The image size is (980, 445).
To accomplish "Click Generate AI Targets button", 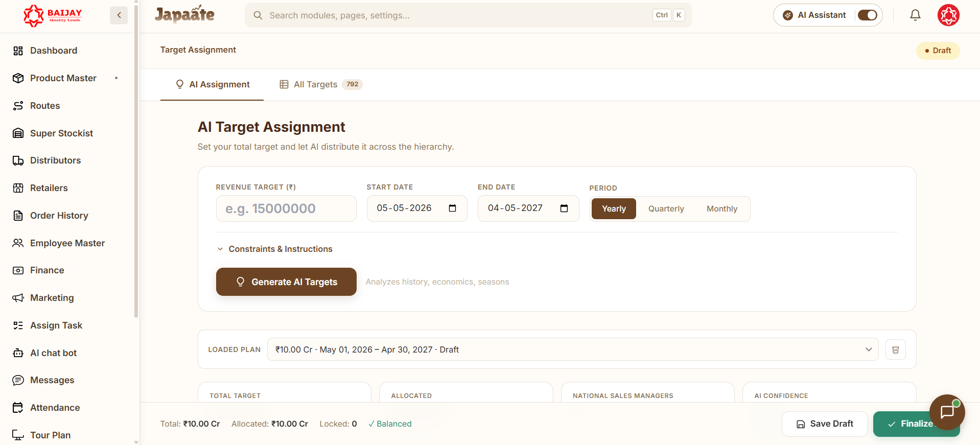I will point(286,282).
